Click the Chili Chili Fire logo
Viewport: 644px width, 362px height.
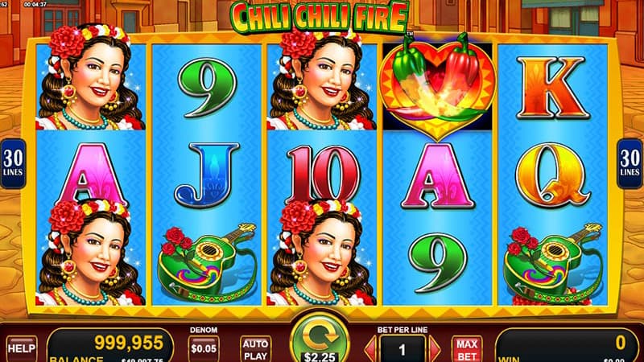[x=319, y=17]
